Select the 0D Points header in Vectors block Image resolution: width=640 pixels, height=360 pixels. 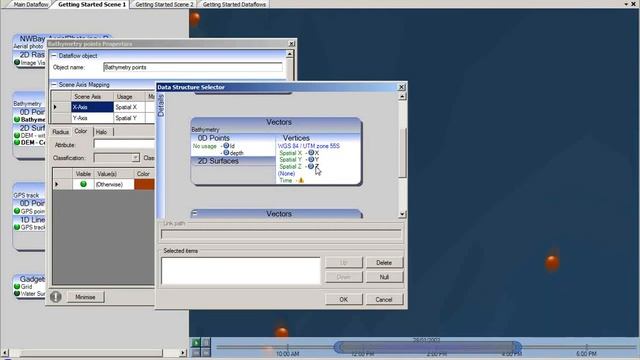(x=233, y=138)
